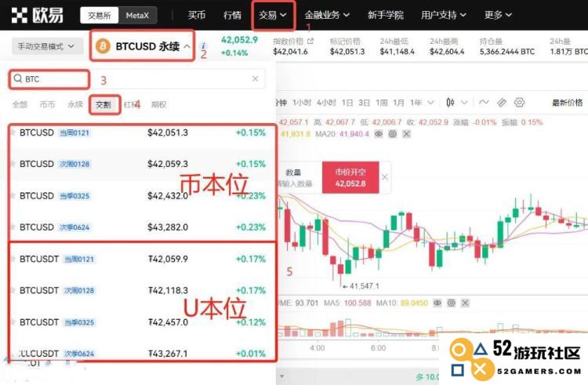The image size is (588, 385).
Task: Focus the BTC search input
Action: (x=137, y=78)
